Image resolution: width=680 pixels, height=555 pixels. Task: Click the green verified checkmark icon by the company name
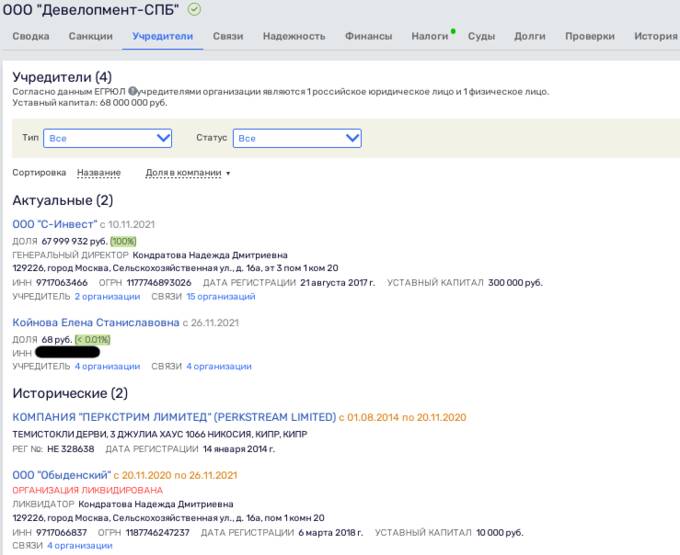point(194,9)
